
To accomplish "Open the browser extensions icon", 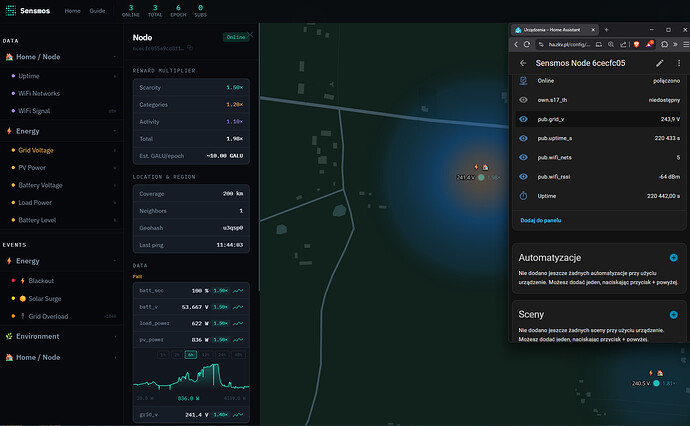I will coord(664,44).
